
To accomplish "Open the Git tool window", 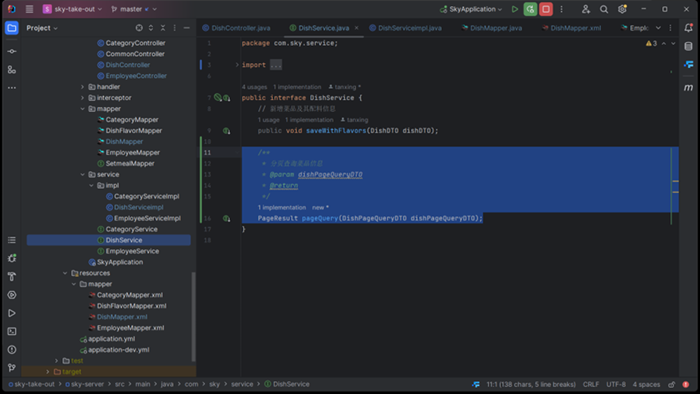I will click(x=12, y=368).
